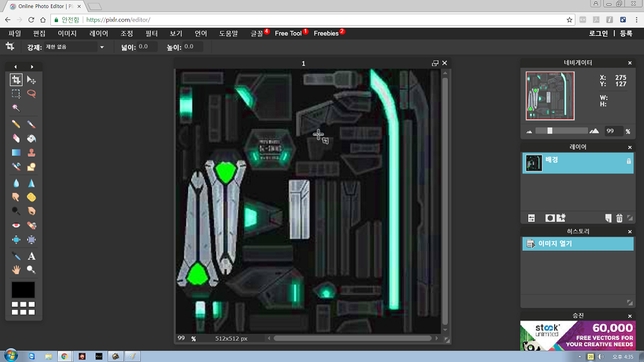
Task: Select the Lasso tool
Action: coord(31,94)
